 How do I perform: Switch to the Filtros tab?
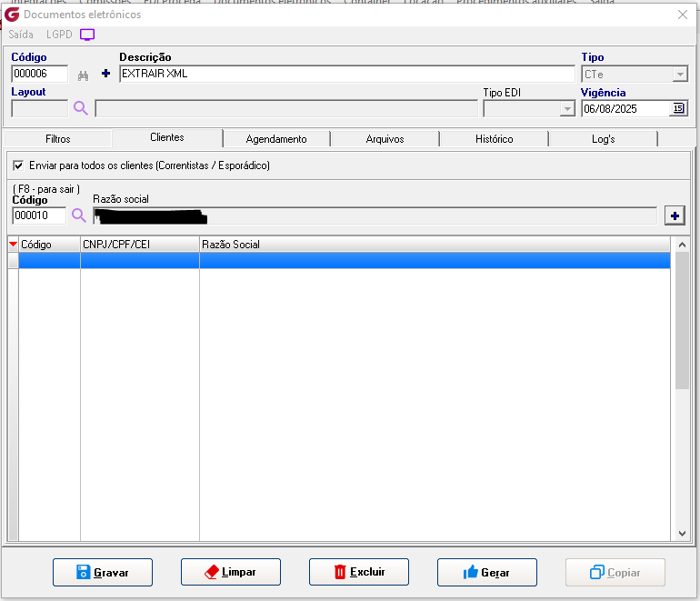pos(58,139)
